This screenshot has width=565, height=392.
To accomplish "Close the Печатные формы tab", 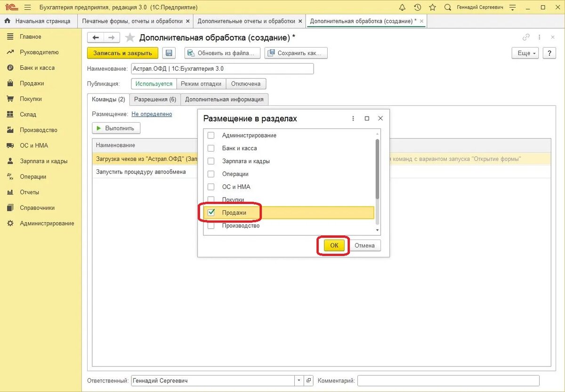I will [188, 21].
